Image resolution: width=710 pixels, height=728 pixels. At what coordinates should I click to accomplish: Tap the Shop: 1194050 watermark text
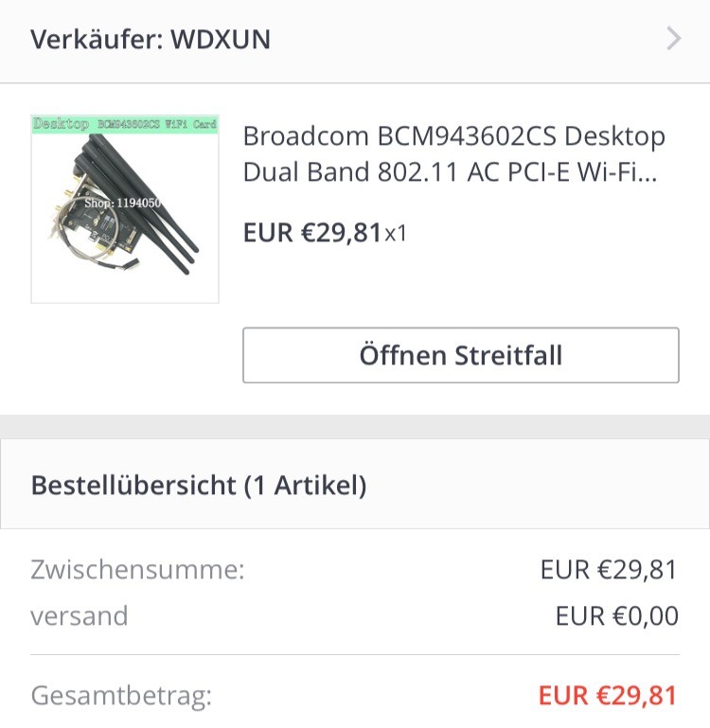123,202
